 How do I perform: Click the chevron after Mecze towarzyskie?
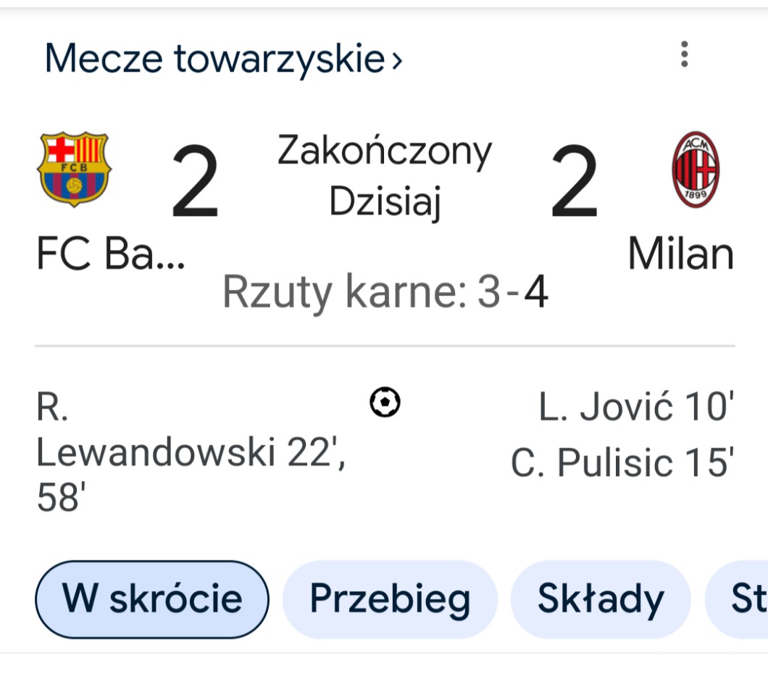click(x=396, y=60)
